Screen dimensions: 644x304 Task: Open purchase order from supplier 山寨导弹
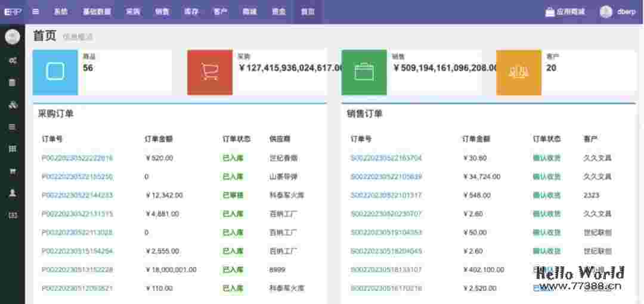77,176
